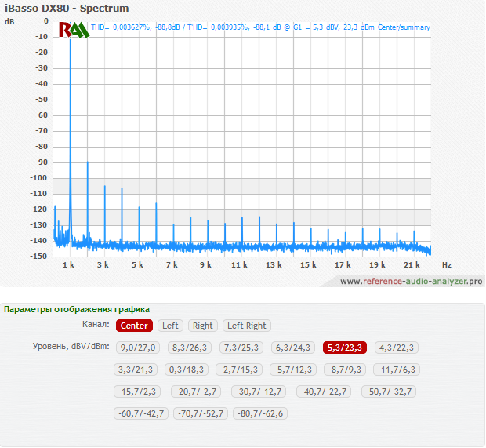486x448 pixels.
Task: Click the active 5,3/23,3 level button
Action: tap(345, 348)
